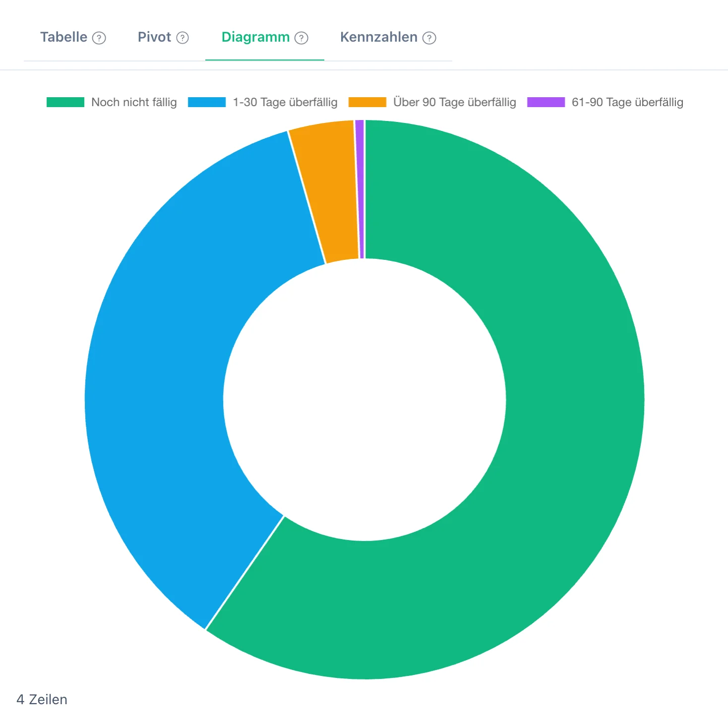Open help icon next to Pivot

coord(182,38)
